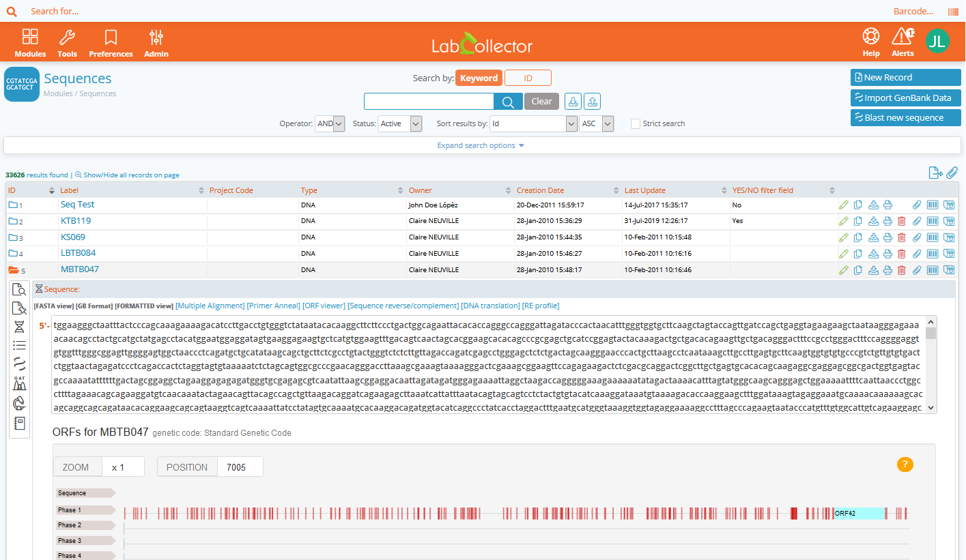Click the POSITION field showing 7005
Image resolution: width=966 pixels, height=560 pixels.
(240, 467)
